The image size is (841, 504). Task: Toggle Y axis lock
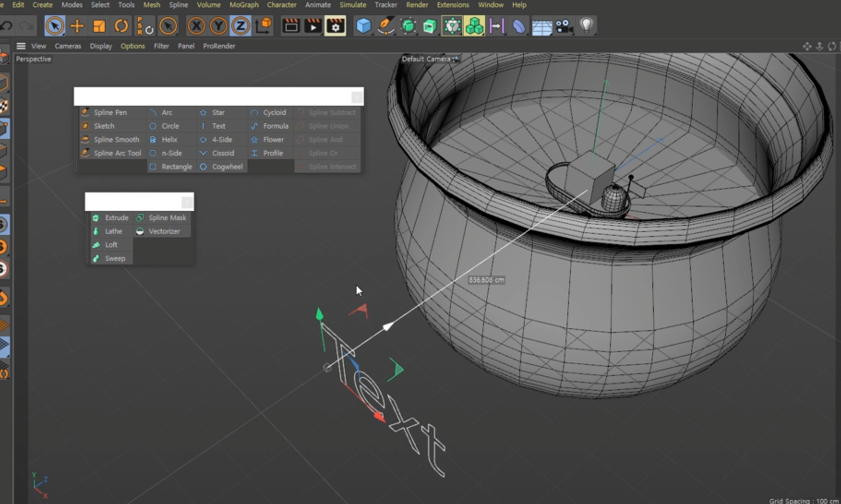218,26
